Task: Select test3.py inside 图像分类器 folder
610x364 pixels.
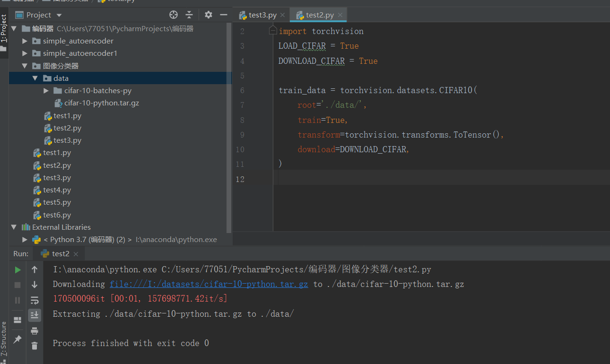Action: click(67, 140)
